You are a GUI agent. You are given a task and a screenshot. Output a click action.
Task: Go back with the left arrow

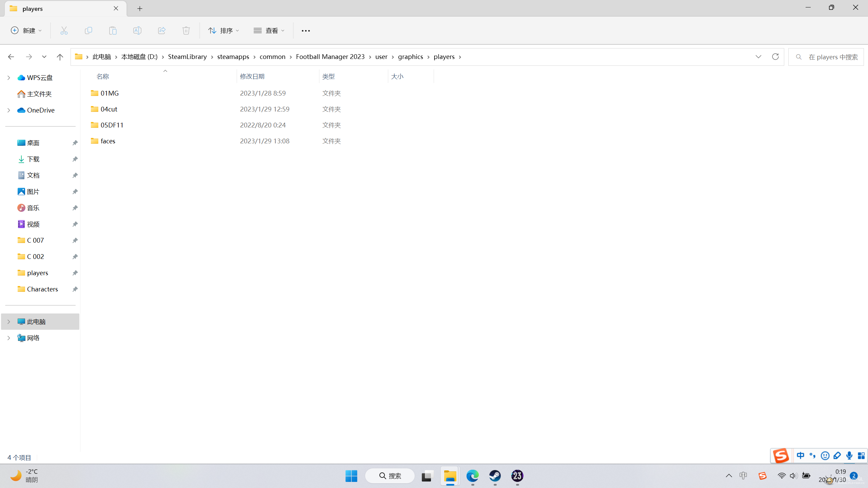pos(11,57)
